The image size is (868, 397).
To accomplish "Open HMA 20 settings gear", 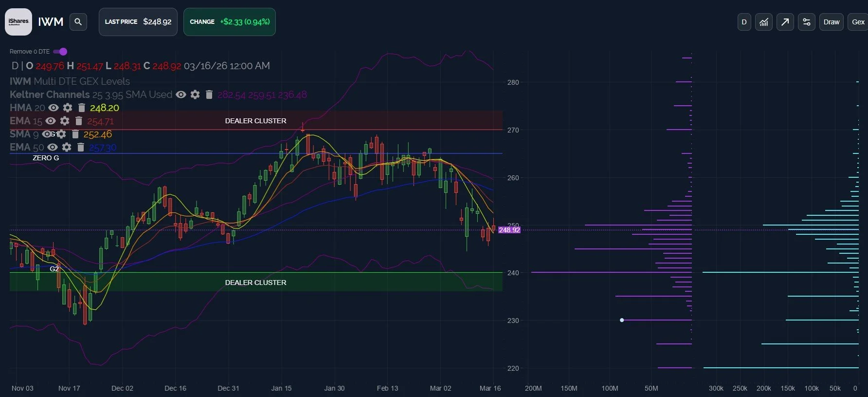I will [68, 108].
